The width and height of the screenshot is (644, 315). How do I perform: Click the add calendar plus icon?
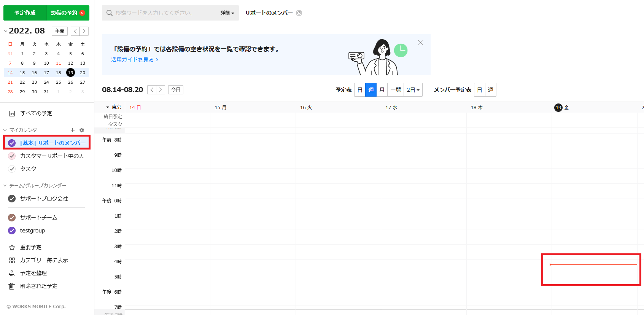73,130
